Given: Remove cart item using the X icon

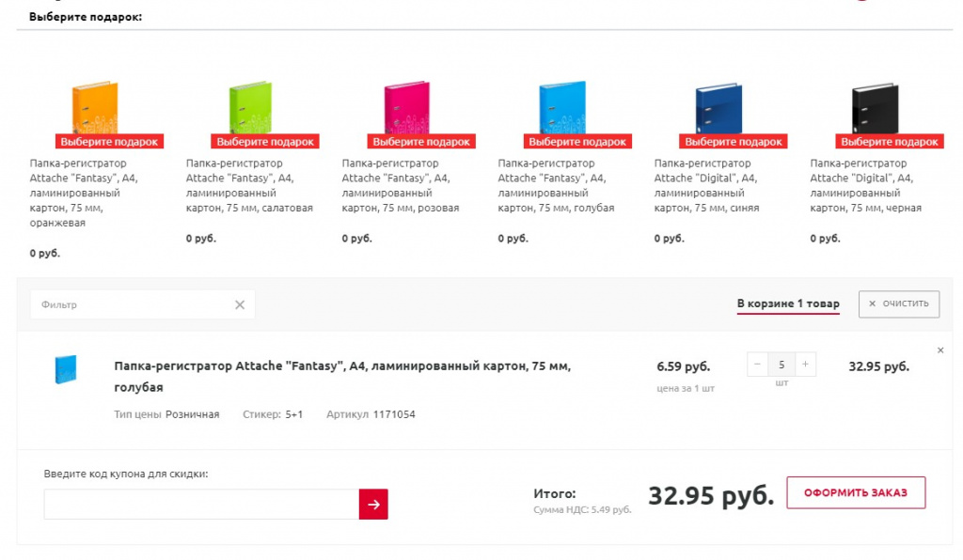Looking at the screenshot, I should [x=940, y=350].
